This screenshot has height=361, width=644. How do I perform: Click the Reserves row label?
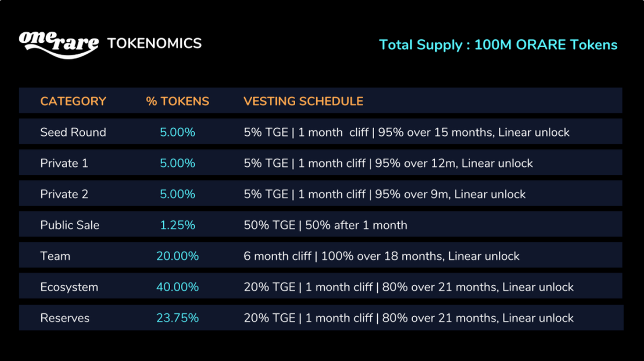click(x=65, y=318)
